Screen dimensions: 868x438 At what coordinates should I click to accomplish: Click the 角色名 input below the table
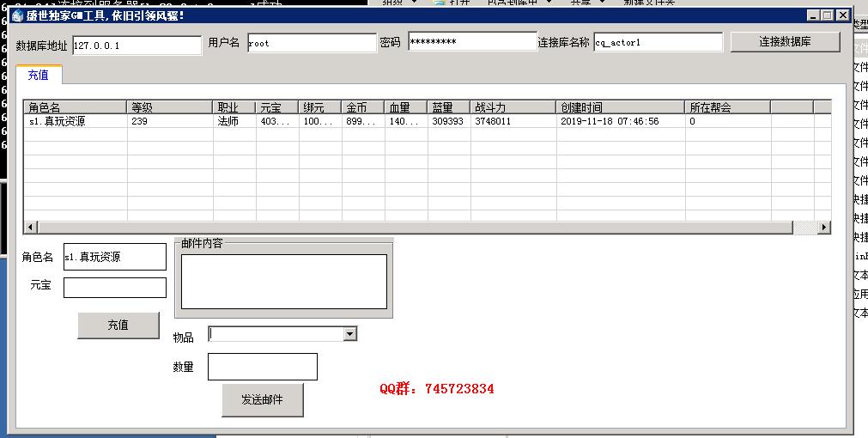tap(114, 257)
